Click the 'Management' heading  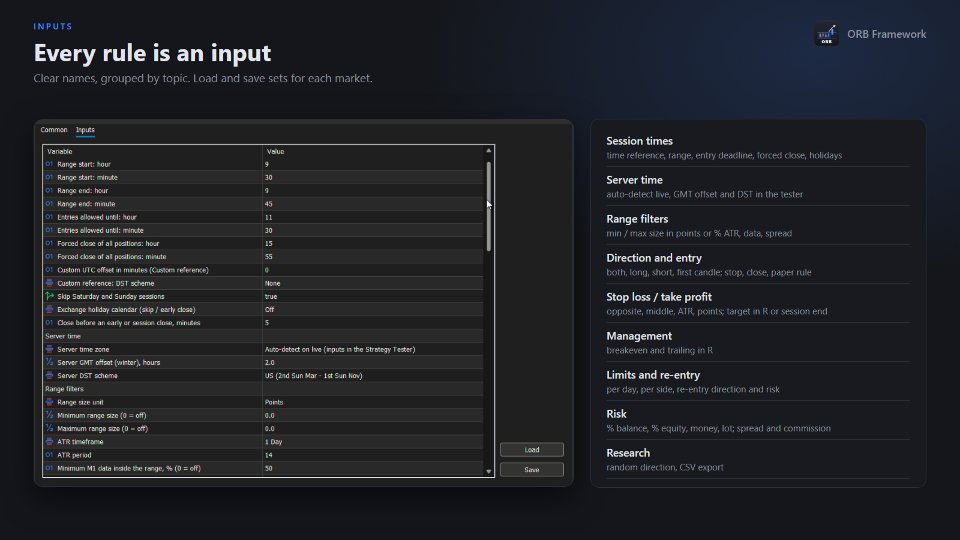639,336
